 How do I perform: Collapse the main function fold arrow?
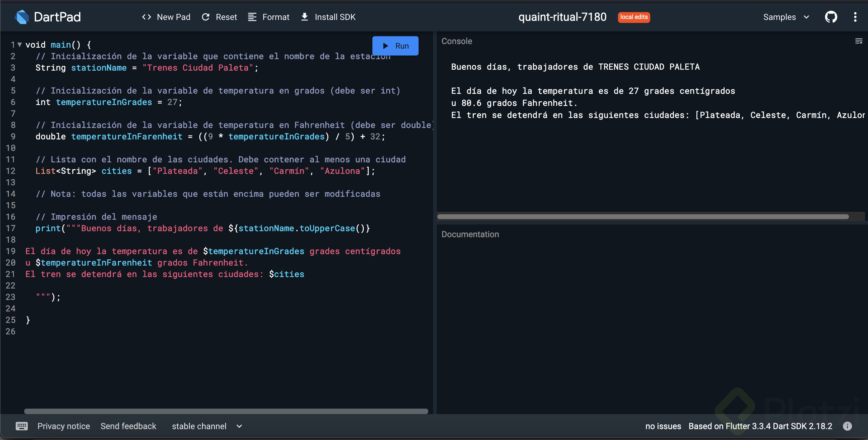20,44
